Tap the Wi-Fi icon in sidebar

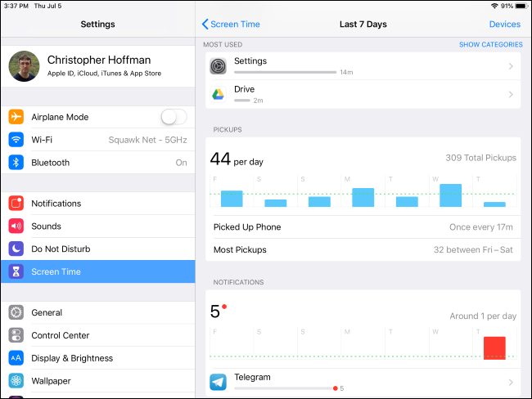[16, 140]
